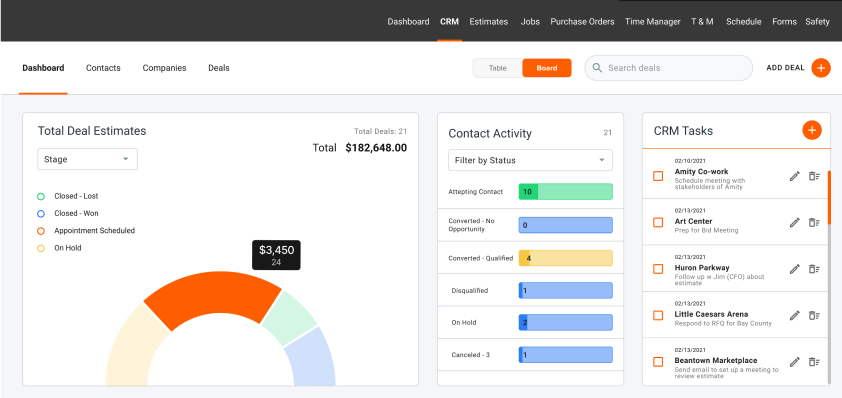Click the On Hold activity bar

(x=565, y=322)
